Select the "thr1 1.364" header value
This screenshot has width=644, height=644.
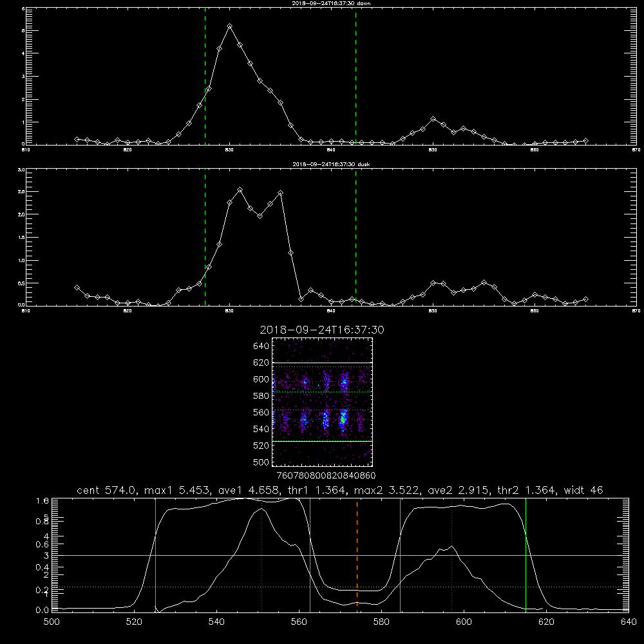(x=317, y=490)
